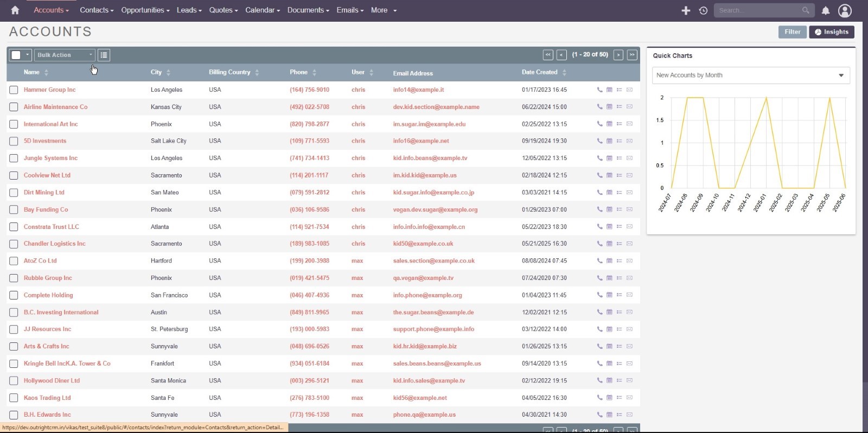
Task: Check the Airline Maintenance Co row
Action: (x=14, y=107)
